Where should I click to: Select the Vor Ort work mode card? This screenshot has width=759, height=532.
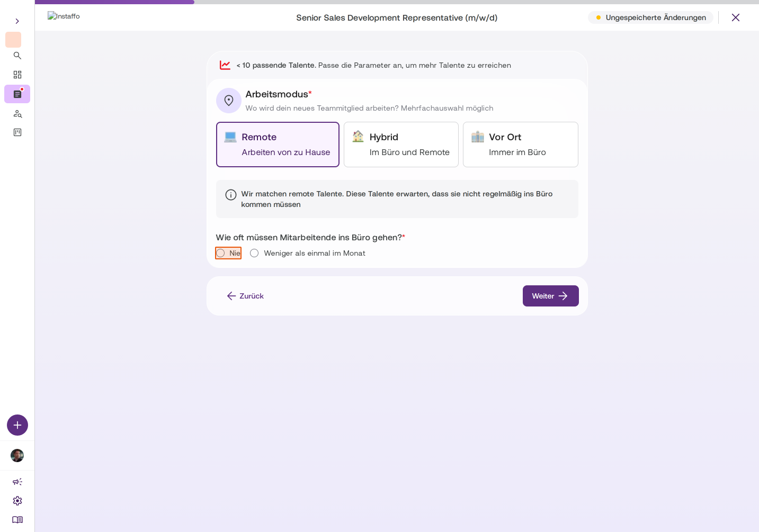pos(521,145)
